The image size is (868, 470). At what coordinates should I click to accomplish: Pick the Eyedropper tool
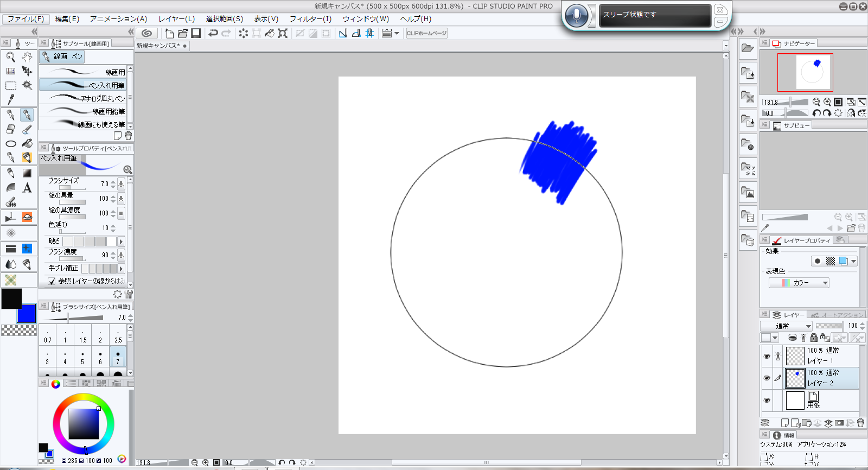pos(10,99)
